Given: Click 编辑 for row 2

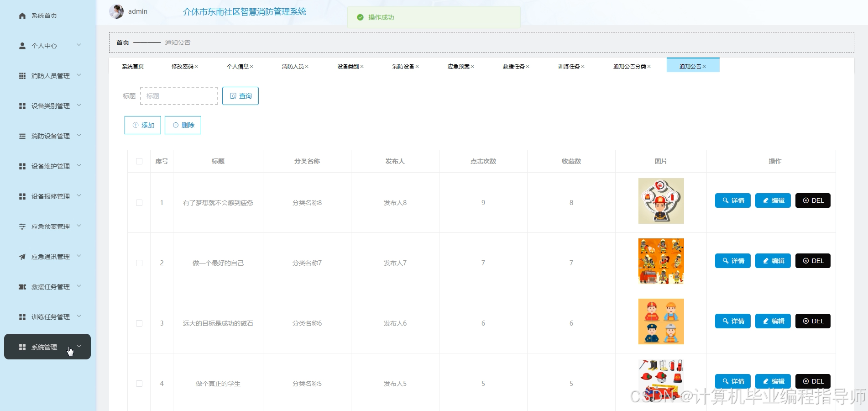Looking at the screenshot, I should tap(773, 261).
